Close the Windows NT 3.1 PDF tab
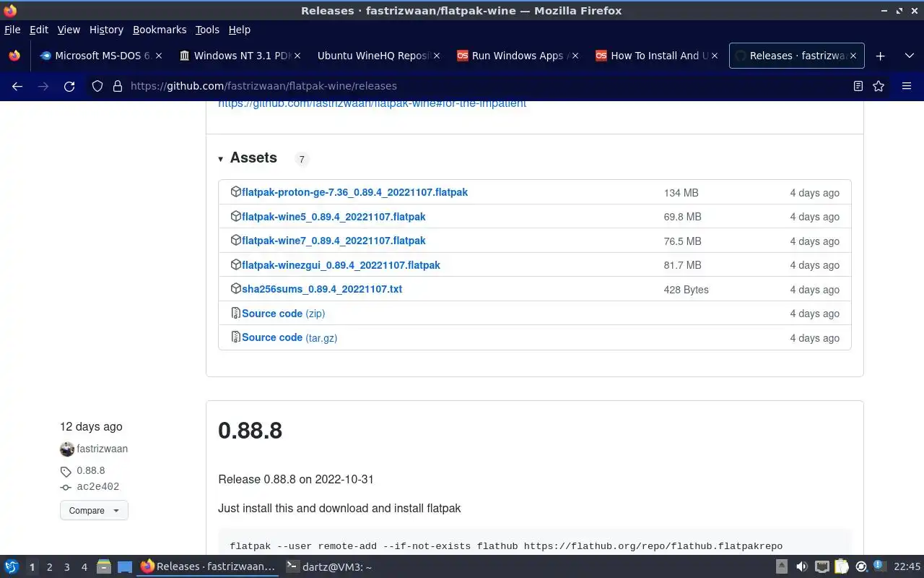The image size is (924, 578). [x=298, y=56]
